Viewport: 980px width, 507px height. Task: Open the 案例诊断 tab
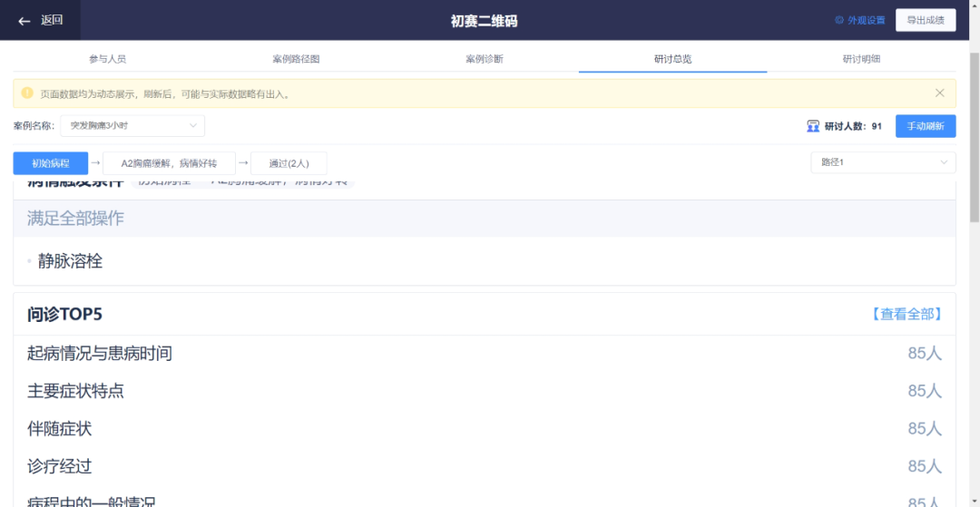[x=485, y=59]
